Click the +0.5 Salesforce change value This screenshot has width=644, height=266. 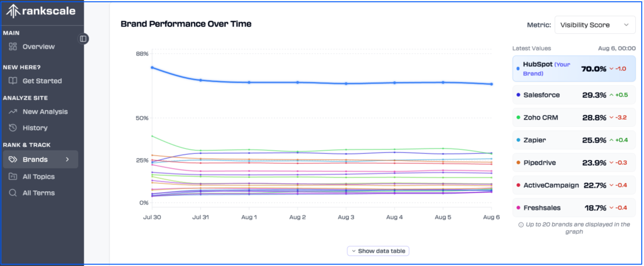point(623,95)
